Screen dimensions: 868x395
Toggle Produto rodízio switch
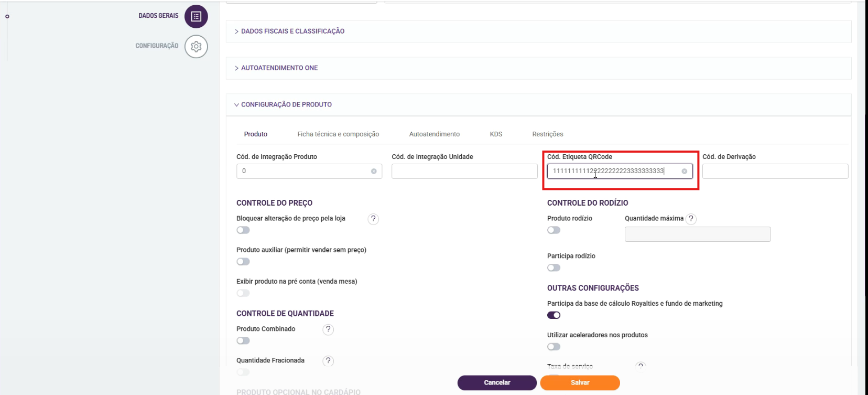pyautogui.click(x=554, y=230)
